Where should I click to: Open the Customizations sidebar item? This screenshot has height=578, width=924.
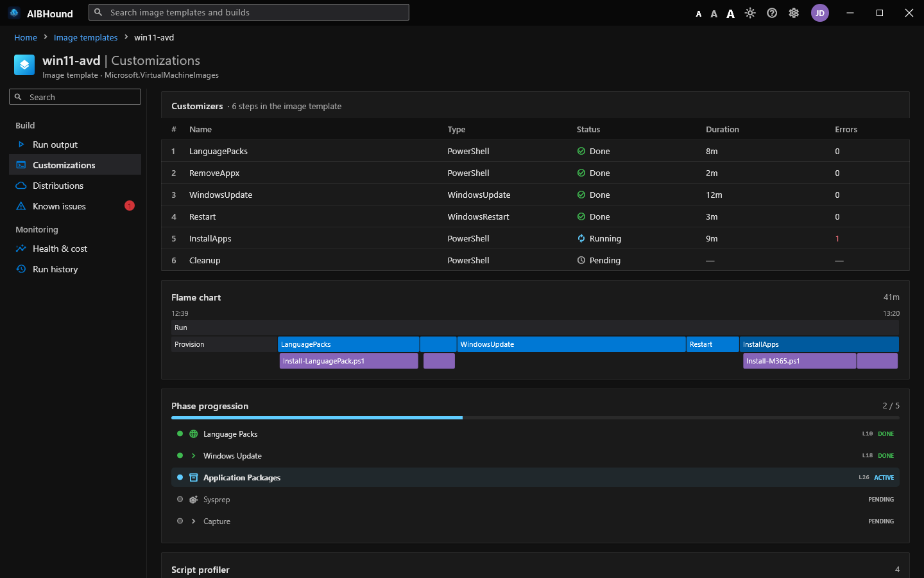(75, 164)
